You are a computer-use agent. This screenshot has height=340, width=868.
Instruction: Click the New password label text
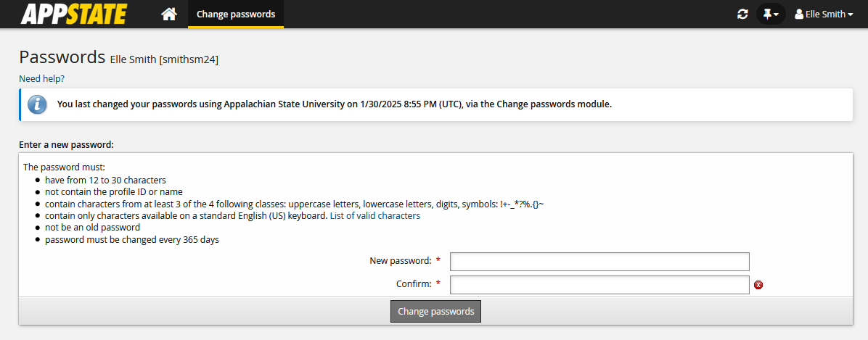coord(400,260)
